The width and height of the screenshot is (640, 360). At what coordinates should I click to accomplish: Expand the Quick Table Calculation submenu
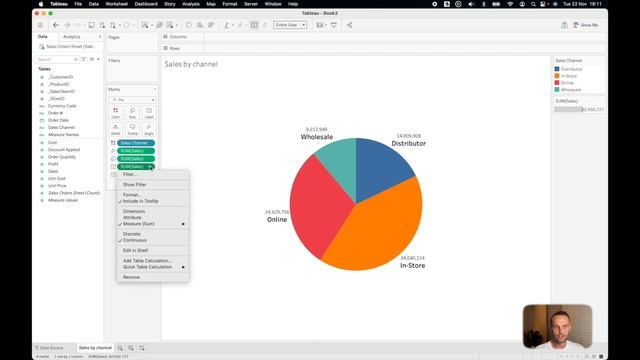click(x=153, y=267)
